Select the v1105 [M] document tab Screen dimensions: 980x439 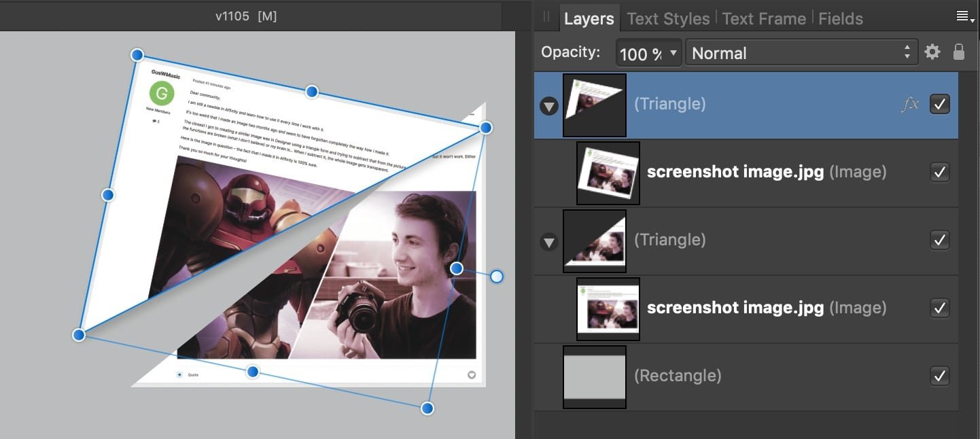246,16
